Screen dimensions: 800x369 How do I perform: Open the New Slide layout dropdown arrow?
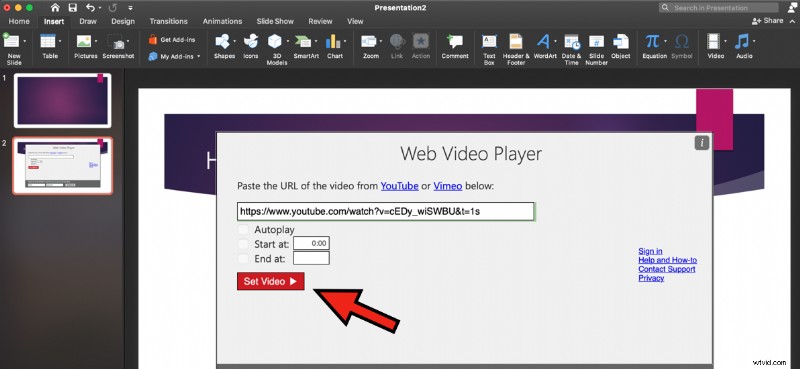pos(25,41)
